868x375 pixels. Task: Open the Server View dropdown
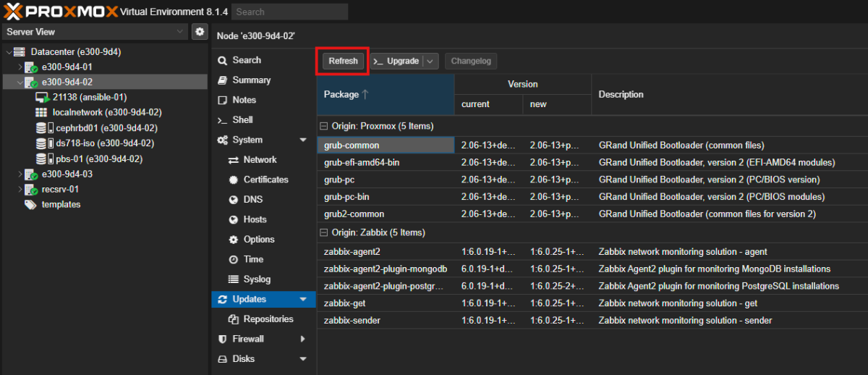coord(180,32)
